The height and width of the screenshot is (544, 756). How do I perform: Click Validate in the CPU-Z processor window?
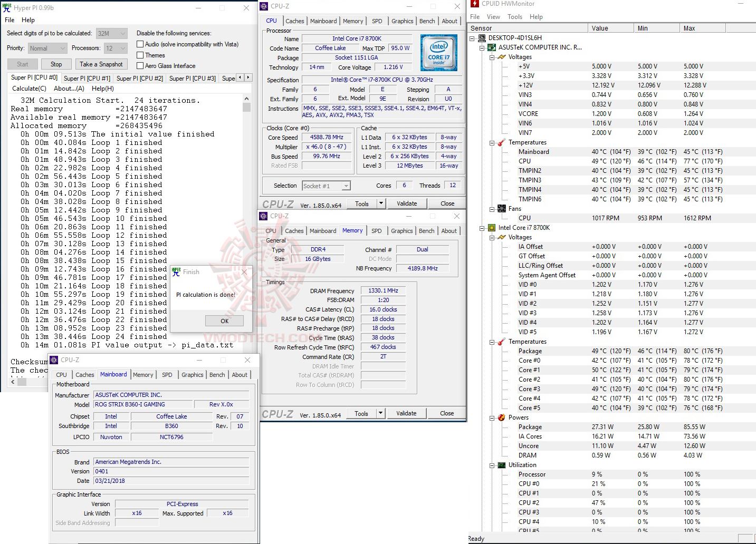pos(407,203)
